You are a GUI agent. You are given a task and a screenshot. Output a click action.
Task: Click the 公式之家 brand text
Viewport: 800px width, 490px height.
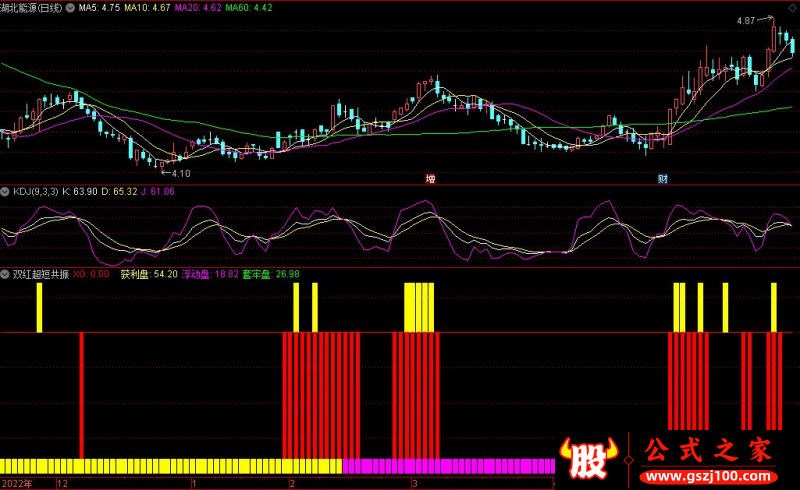click(708, 450)
